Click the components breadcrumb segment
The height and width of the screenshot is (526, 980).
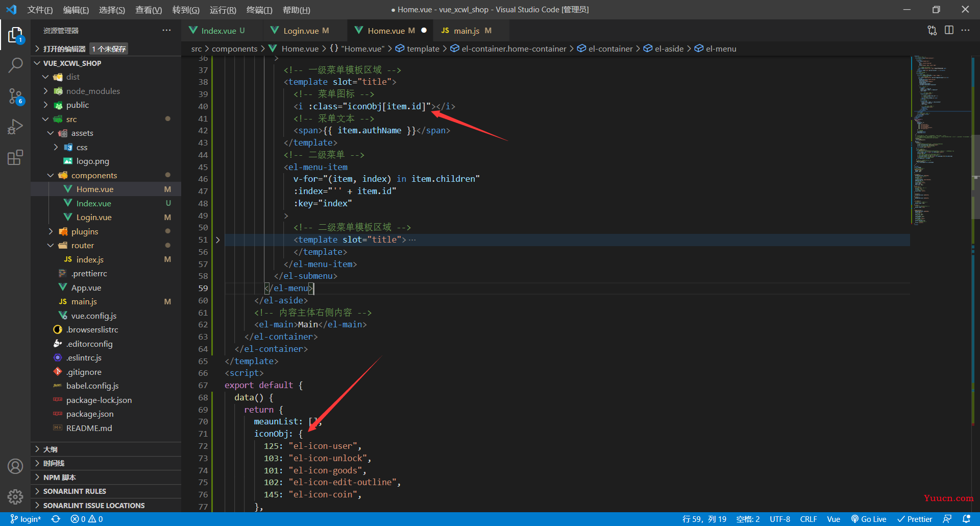click(x=234, y=49)
